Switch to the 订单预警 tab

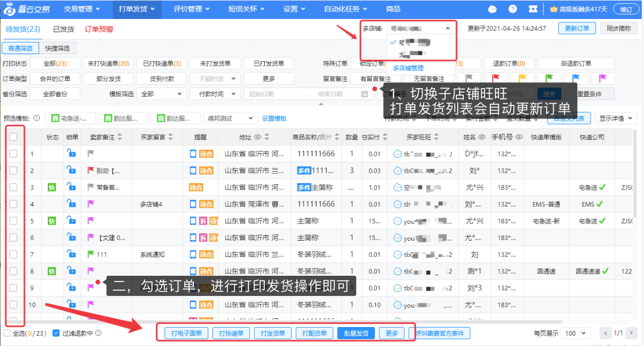click(99, 29)
